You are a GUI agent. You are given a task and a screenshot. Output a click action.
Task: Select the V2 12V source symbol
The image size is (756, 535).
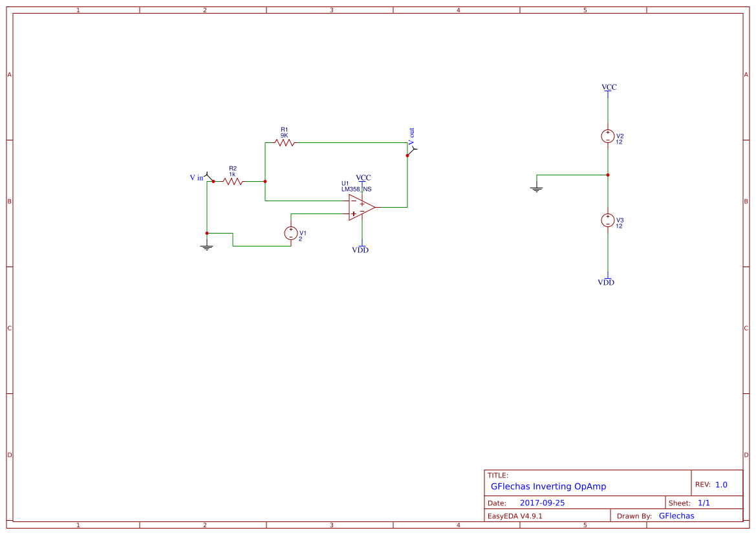[608, 135]
